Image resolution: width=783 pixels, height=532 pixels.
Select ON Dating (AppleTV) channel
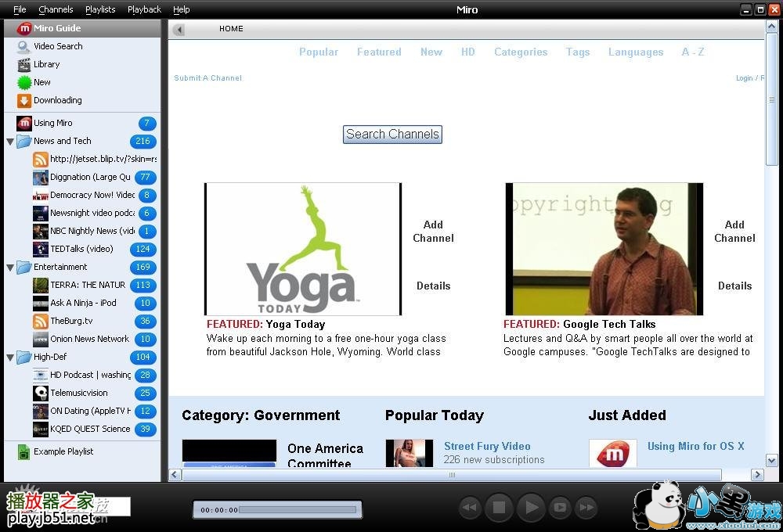pyautogui.click(x=95, y=411)
